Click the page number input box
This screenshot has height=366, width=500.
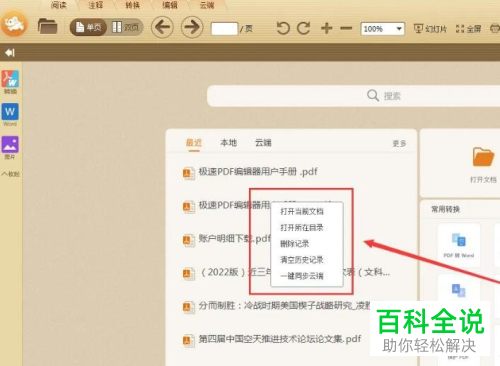[x=224, y=29]
